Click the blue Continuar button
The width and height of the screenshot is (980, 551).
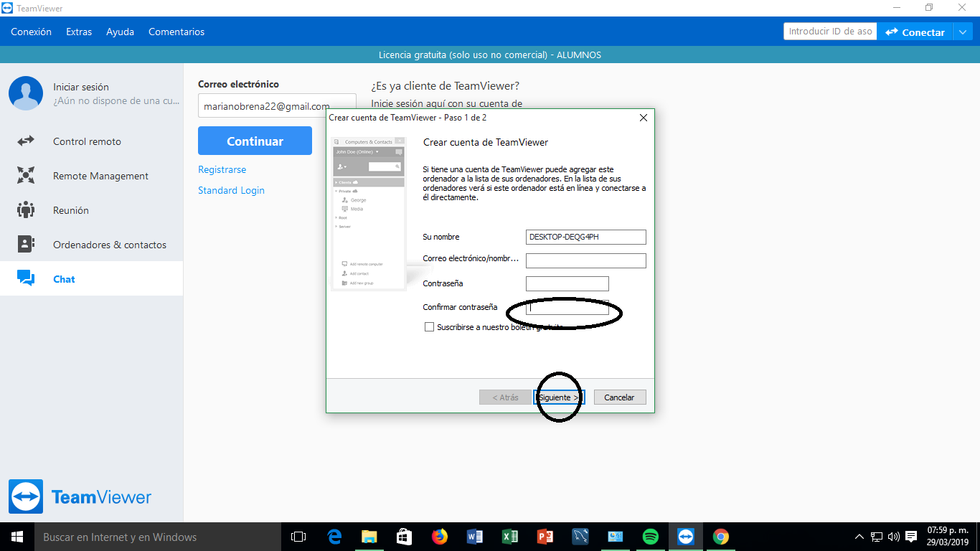(255, 141)
